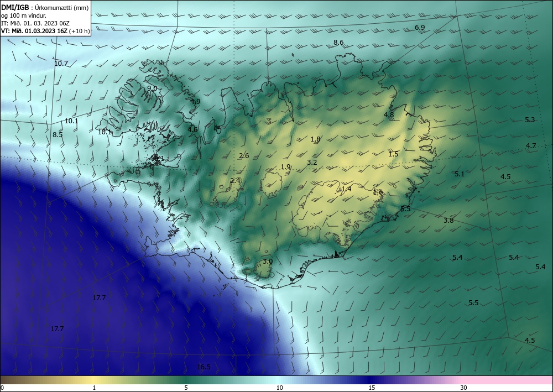Click the color scale tick label 5
The image size is (553, 392).
coord(186,388)
